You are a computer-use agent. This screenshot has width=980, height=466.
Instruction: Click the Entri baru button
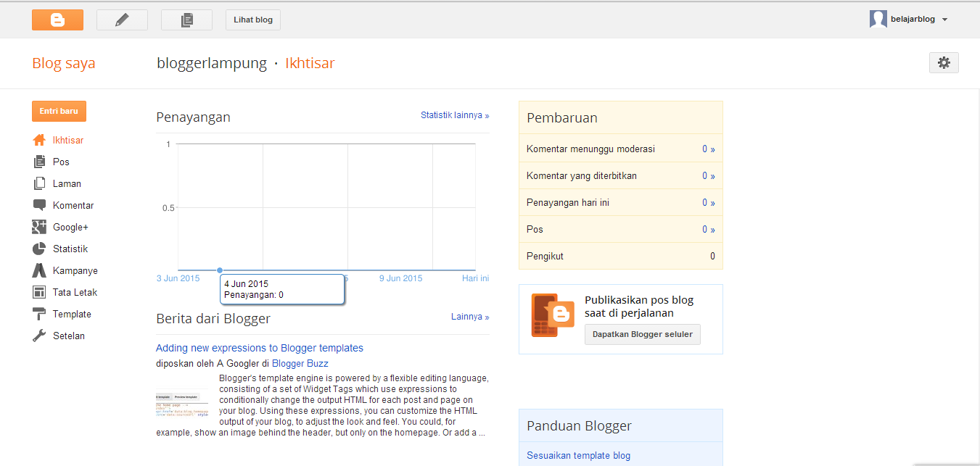tap(59, 111)
